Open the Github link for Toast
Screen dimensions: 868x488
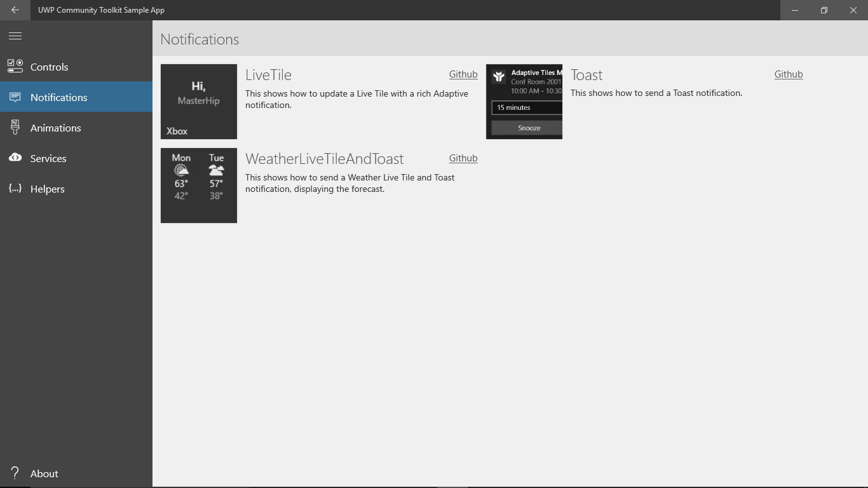(788, 74)
